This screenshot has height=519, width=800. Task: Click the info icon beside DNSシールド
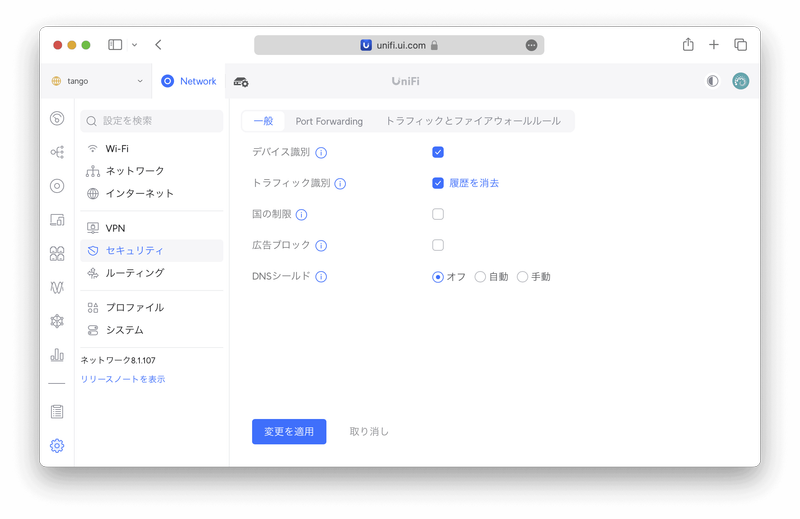coord(322,277)
